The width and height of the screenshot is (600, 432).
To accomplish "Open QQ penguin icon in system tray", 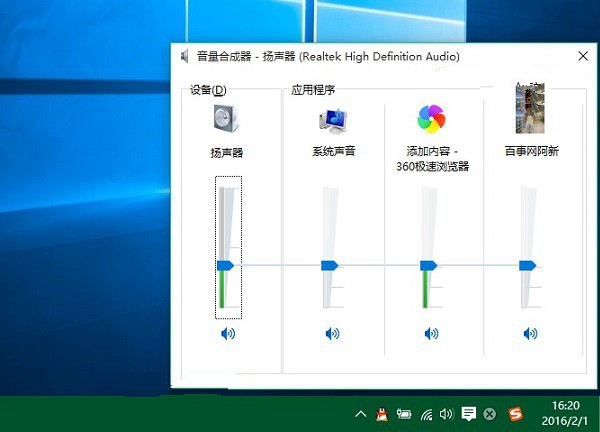I will pyautogui.click(x=381, y=413).
